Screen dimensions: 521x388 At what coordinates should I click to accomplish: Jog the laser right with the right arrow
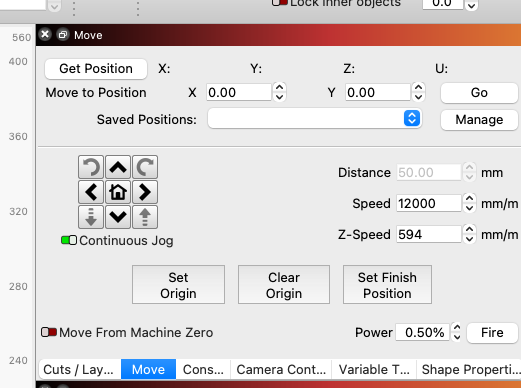coord(145,192)
